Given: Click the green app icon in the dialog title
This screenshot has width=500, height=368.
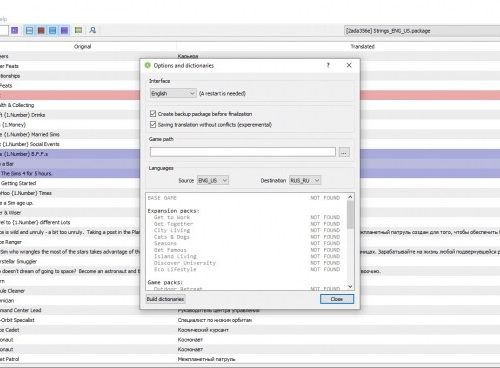Looking at the screenshot, I should coord(148,65).
